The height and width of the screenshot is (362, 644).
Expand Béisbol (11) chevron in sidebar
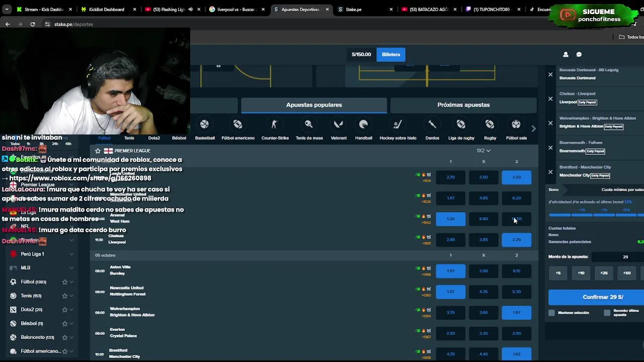(71, 323)
